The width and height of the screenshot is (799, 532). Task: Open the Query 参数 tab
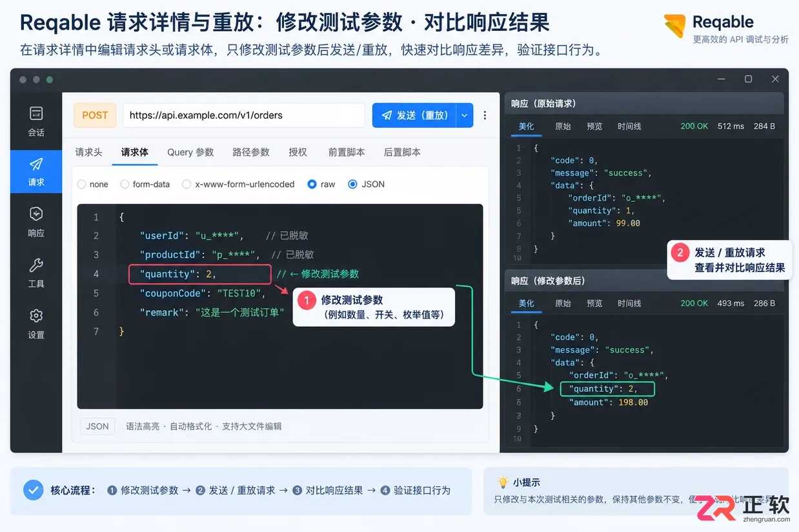pos(190,152)
